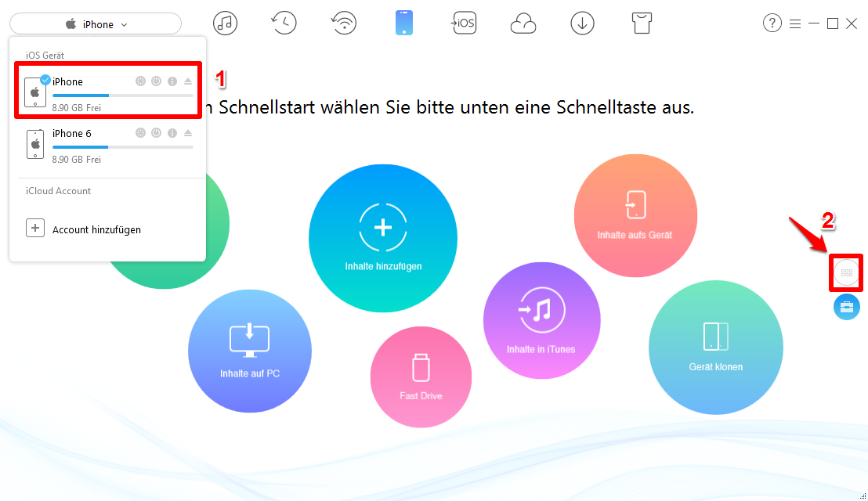Close the application window

(852, 23)
